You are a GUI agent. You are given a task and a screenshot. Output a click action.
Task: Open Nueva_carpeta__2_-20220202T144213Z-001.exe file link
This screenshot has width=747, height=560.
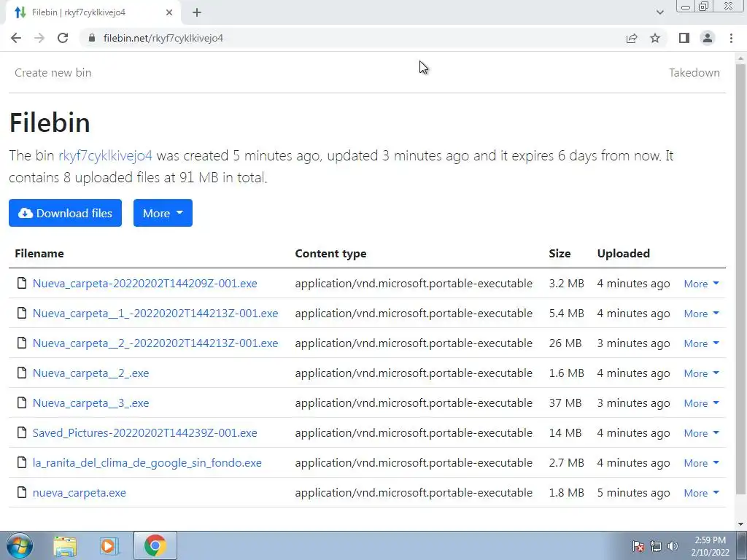click(x=155, y=343)
